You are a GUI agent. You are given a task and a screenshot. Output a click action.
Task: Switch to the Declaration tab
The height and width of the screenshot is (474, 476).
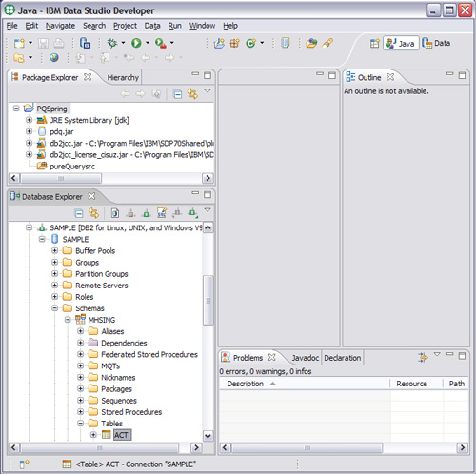(x=343, y=358)
